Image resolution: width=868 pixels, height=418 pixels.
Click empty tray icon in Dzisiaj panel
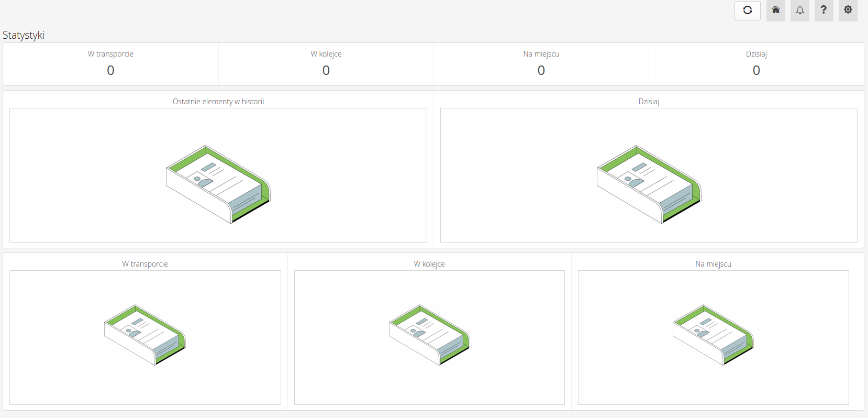[x=649, y=184]
